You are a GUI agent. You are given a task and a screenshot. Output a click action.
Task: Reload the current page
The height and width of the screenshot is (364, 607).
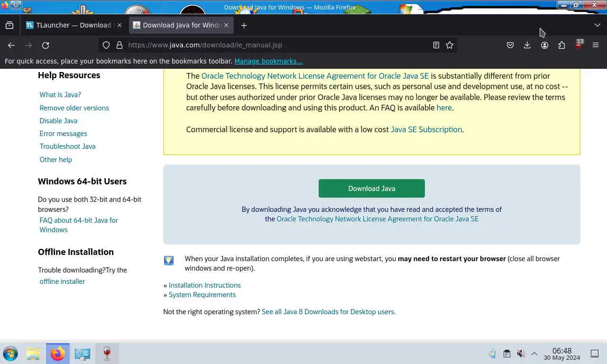(46, 45)
